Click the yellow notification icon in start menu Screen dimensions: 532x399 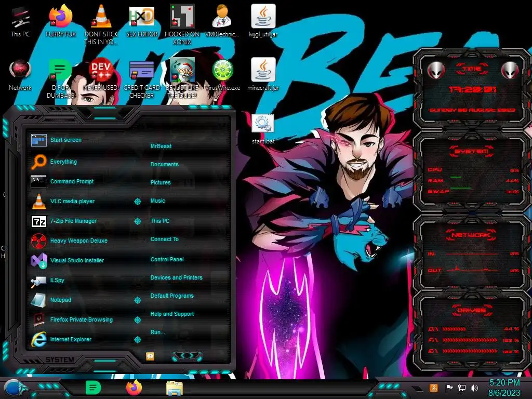[150, 356]
